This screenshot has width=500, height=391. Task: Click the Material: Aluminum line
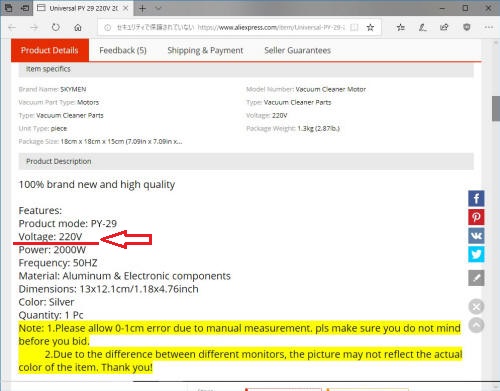point(125,276)
